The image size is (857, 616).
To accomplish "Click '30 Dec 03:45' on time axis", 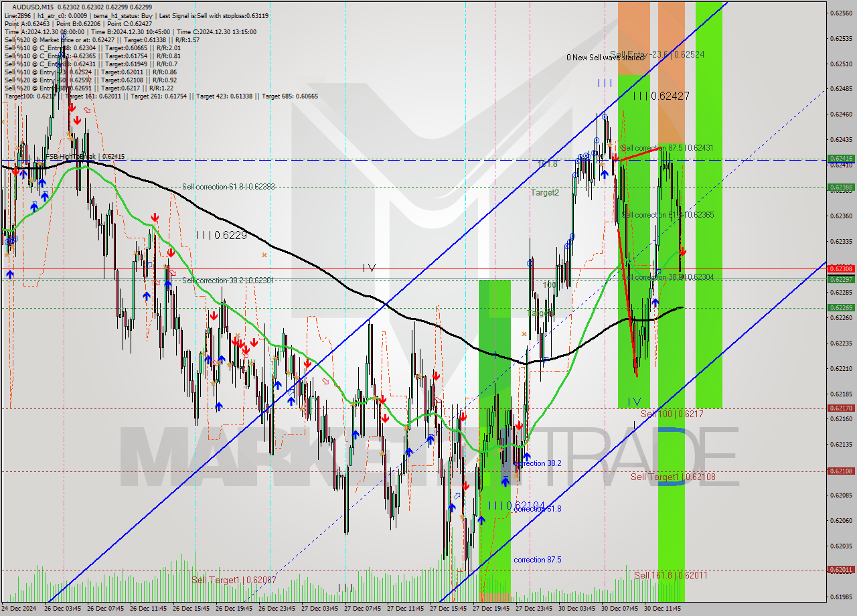I will pyautogui.click(x=577, y=609).
